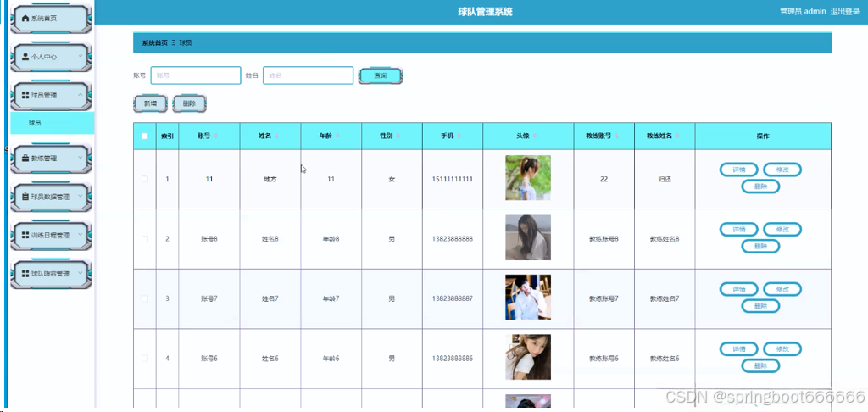This screenshot has height=412, width=868.
Task: Open the avatar thumbnail in row 账号8
Action: pos(528,237)
